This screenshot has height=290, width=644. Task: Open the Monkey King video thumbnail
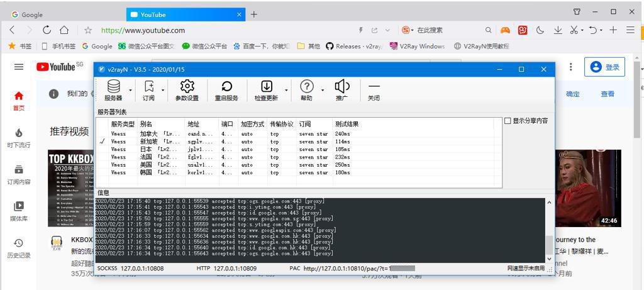(588, 188)
